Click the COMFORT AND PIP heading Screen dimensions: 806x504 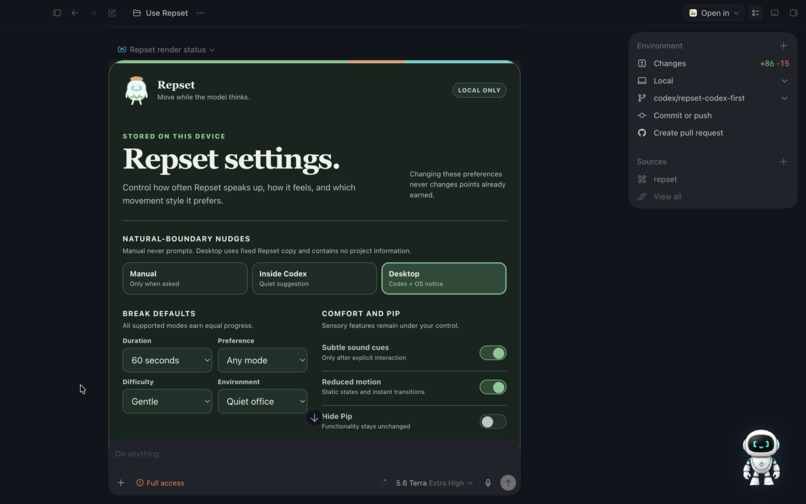click(361, 313)
